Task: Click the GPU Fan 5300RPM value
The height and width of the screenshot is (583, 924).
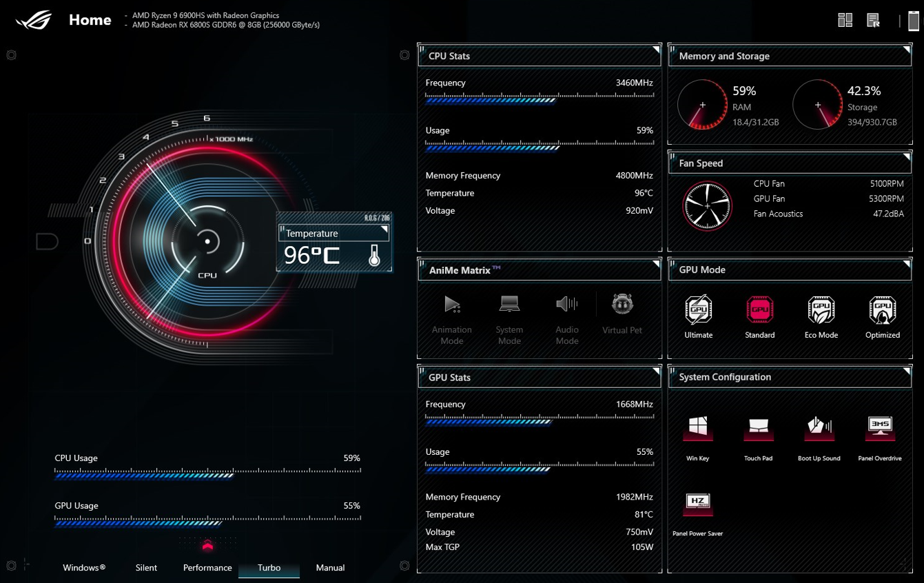Action: pos(887,199)
